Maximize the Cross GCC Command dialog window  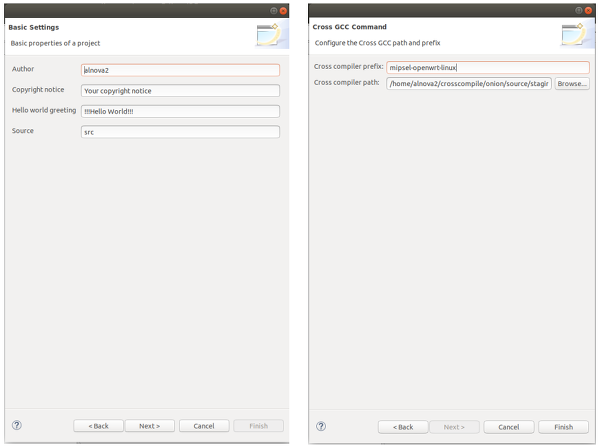pos(579,11)
